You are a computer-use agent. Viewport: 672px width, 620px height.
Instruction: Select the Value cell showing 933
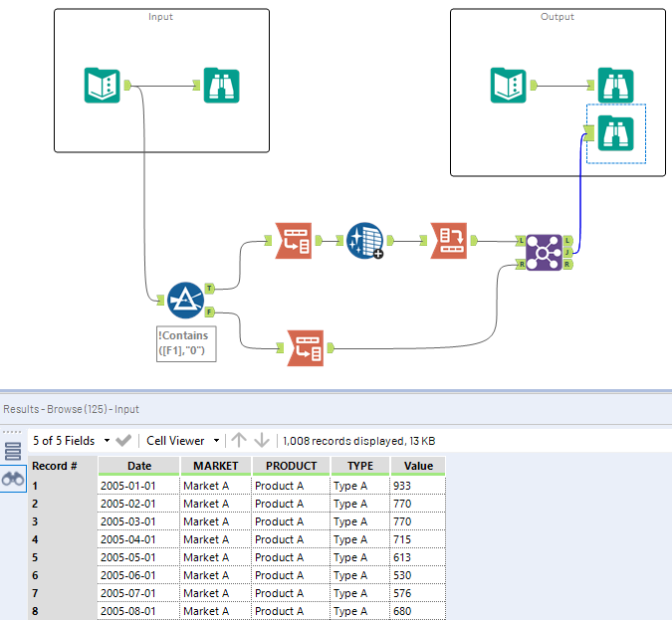pos(418,486)
